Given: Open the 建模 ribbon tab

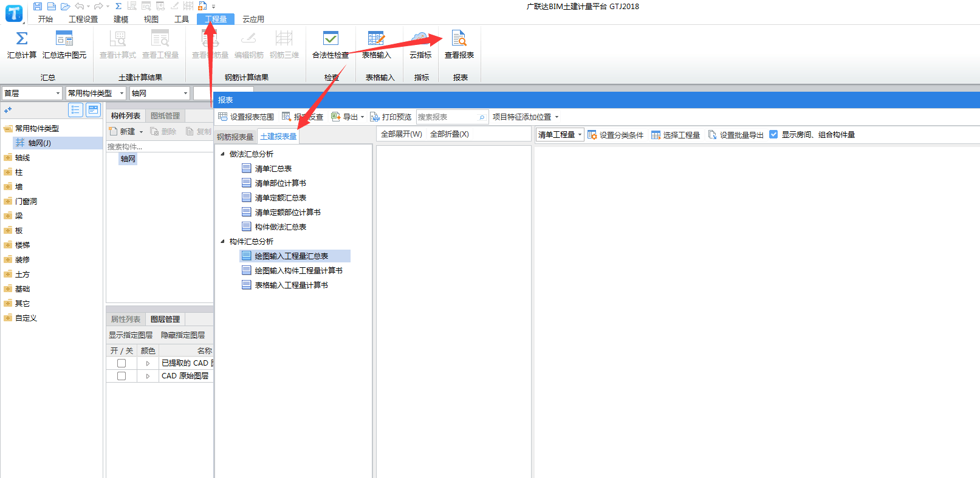Looking at the screenshot, I should (121, 19).
